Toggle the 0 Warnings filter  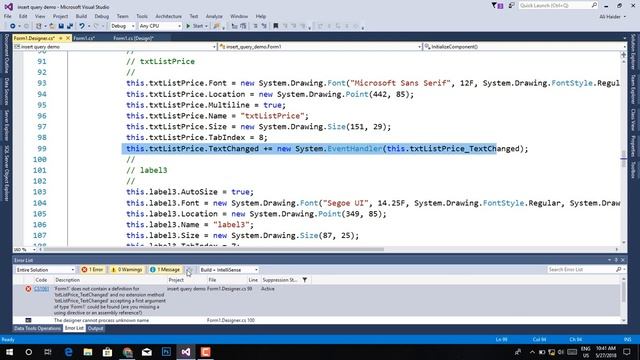127,270
